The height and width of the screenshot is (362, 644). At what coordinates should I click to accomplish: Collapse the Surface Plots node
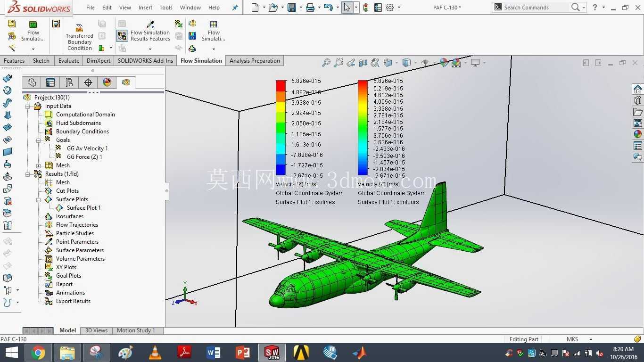[x=39, y=199]
